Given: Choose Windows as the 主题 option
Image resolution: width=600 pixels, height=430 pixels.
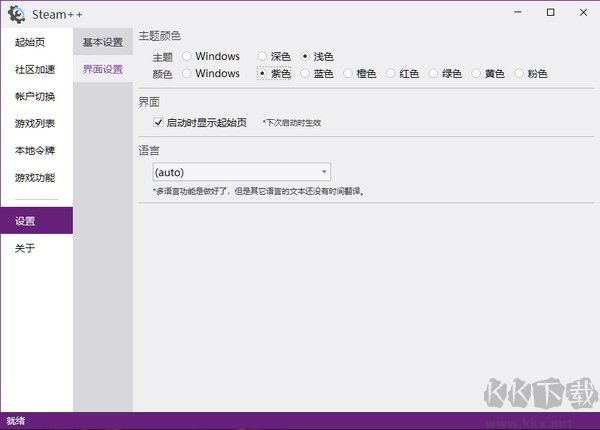Looking at the screenshot, I should 187,56.
